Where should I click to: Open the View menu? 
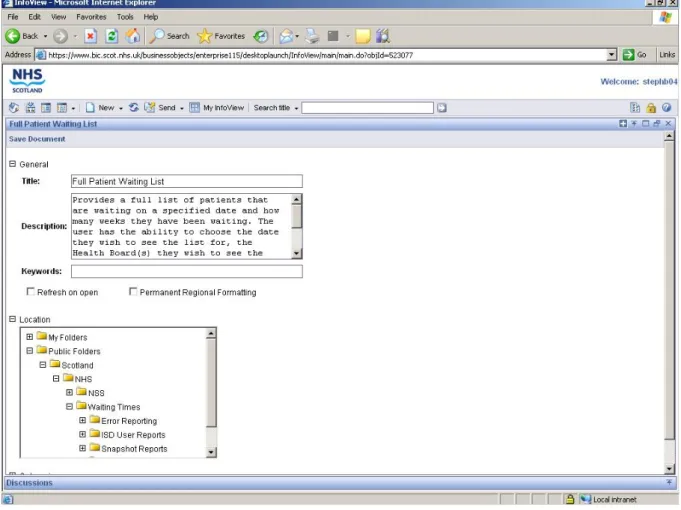coord(59,17)
